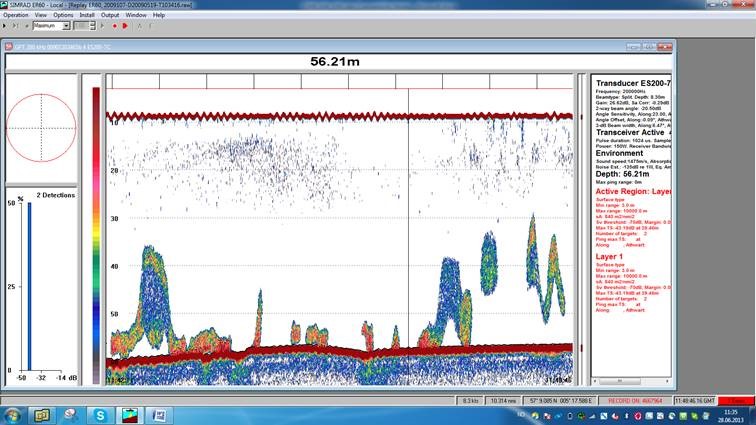The height and width of the screenshot is (425, 756).
Task: Open the Operation menu
Action: (x=16, y=15)
